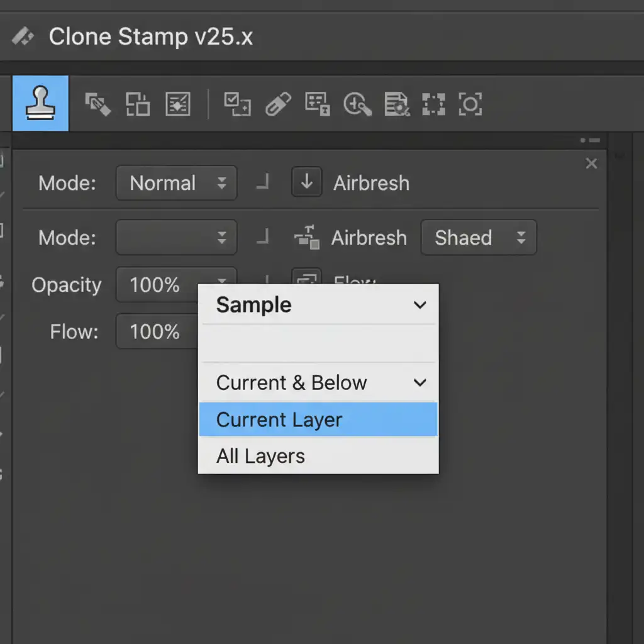
Task: Toggle the down-arrow button beside Airbresh
Action: (307, 182)
